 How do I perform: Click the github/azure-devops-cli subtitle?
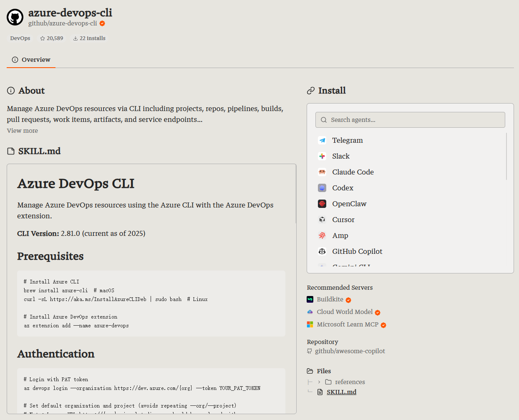[63, 23]
